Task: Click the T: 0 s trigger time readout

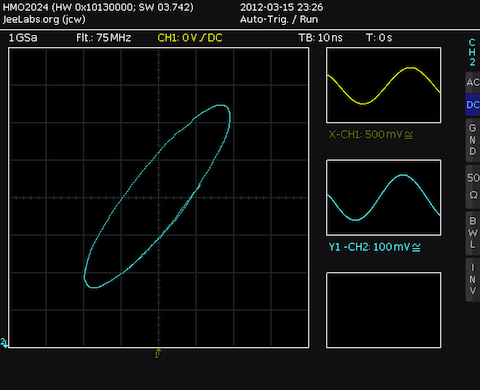Action: [379, 38]
